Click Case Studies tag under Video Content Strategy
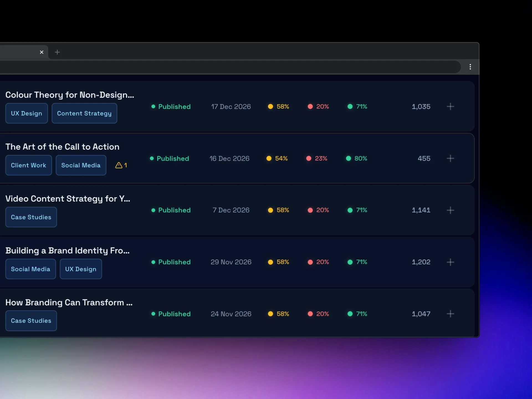The width and height of the screenshot is (532, 399). tap(31, 217)
